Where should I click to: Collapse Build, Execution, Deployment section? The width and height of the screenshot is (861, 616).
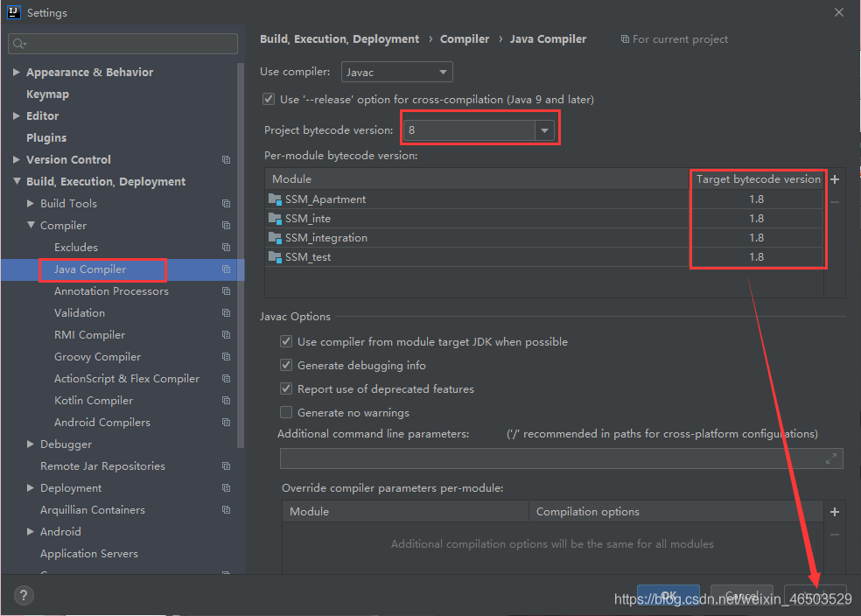point(17,181)
